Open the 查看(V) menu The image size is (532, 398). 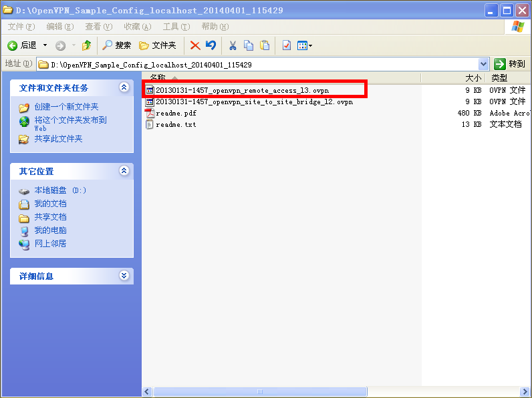pyautogui.click(x=99, y=27)
